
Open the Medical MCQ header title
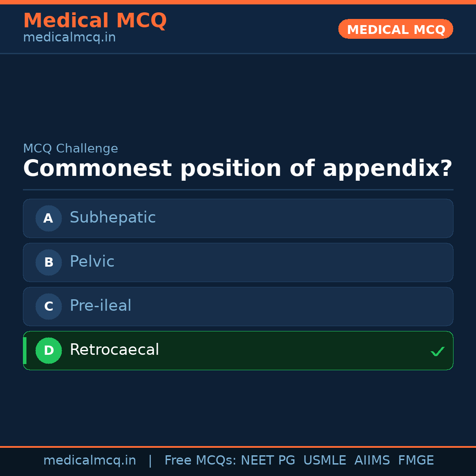pyautogui.click(x=95, y=21)
